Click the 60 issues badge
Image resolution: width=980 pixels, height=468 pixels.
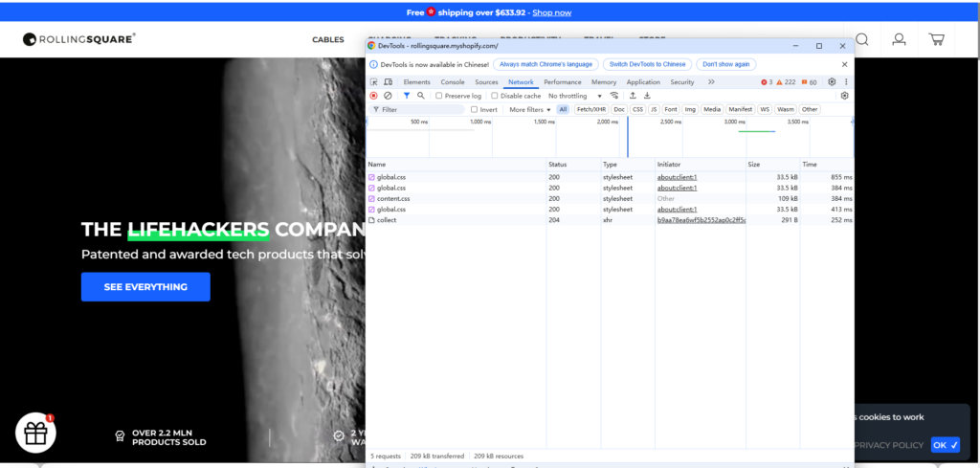tap(809, 82)
